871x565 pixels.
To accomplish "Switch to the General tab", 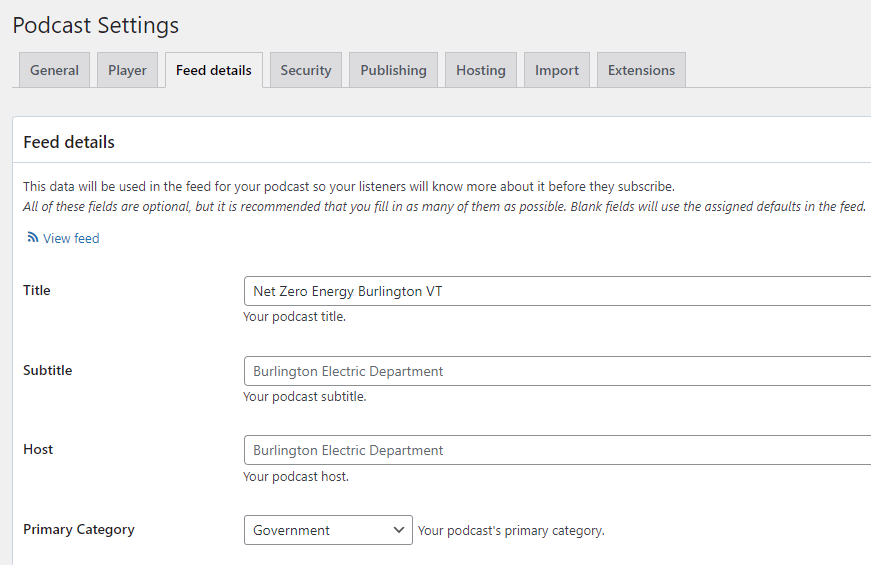I will pyautogui.click(x=55, y=70).
